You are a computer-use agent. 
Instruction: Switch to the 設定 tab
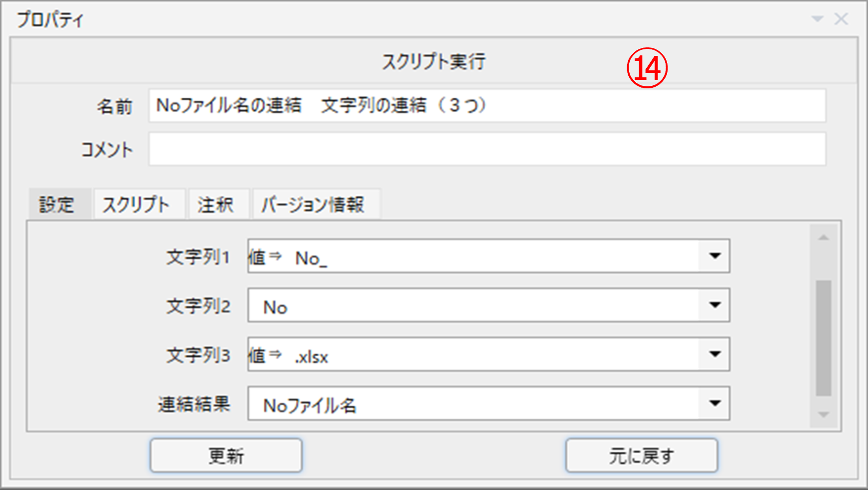(57, 205)
